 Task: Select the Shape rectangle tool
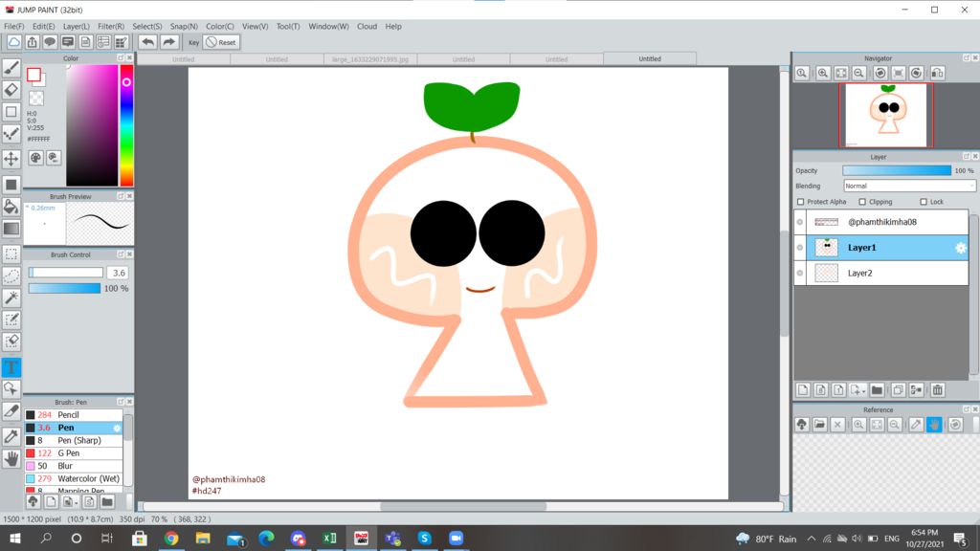pos(11,112)
